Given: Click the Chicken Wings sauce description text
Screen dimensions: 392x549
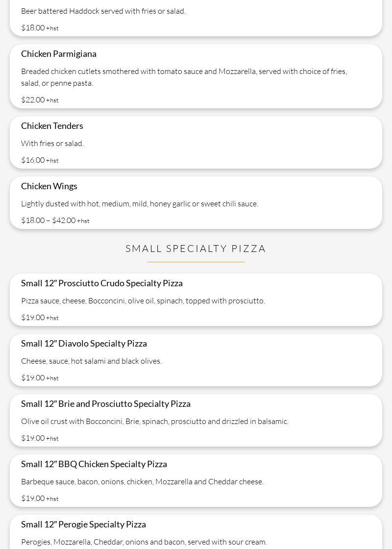Looking at the screenshot, I should pyautogui.click(x=140, y=204).
